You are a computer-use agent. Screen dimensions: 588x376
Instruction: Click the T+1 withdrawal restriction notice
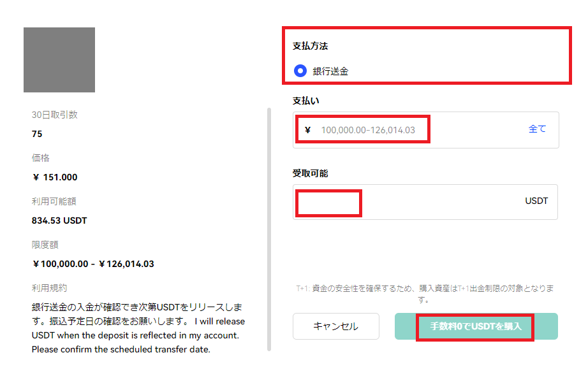(425, 294)
